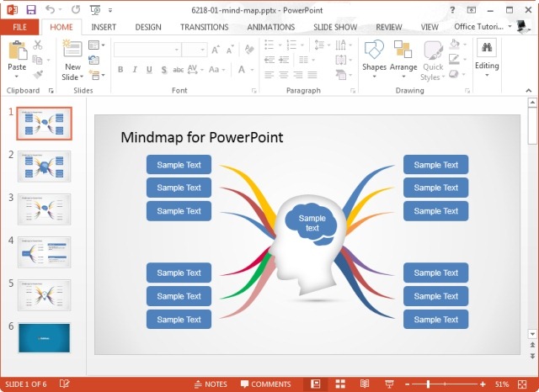Click next slide double-arrow below scrollbar
Viewport: 539px width, 392px height.
(x=532, y=356)
